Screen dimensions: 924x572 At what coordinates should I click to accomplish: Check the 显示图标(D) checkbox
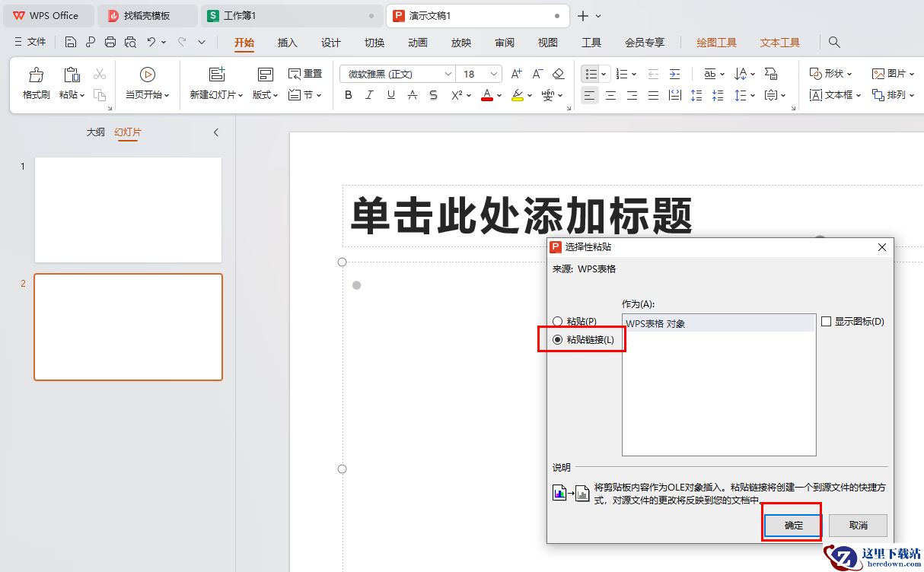(x=826, y=322)
